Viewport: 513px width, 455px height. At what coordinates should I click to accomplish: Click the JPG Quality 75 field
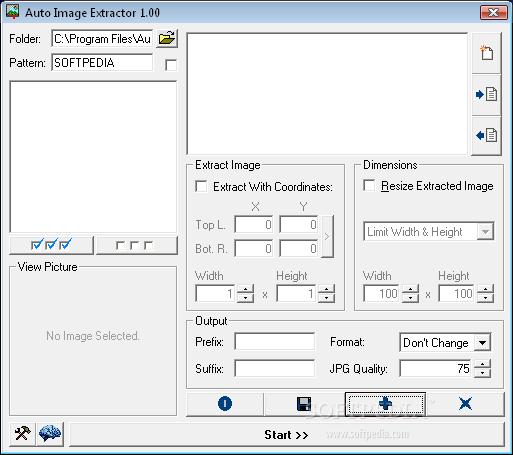point(435,368)
